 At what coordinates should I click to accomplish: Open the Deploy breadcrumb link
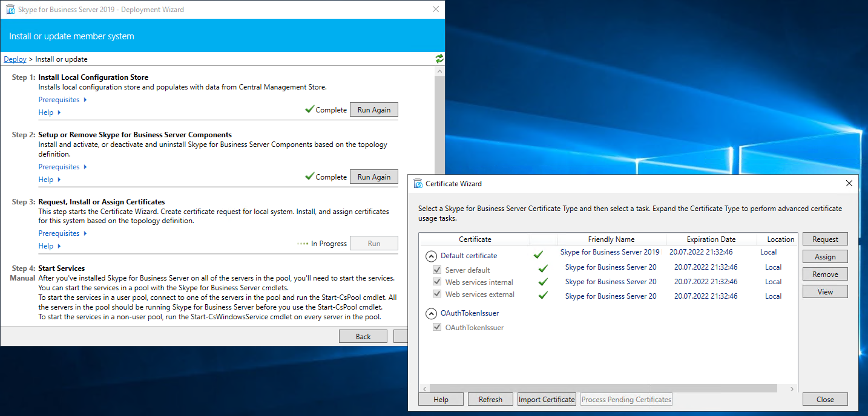coord(15,59)
